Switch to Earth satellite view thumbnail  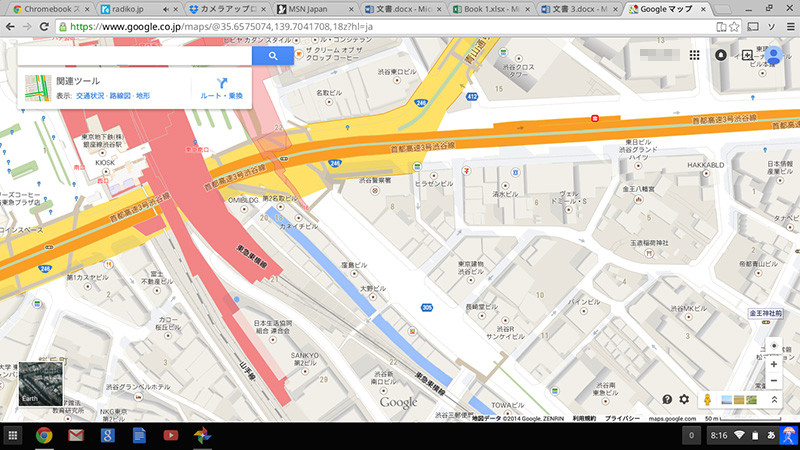(41, 384)
